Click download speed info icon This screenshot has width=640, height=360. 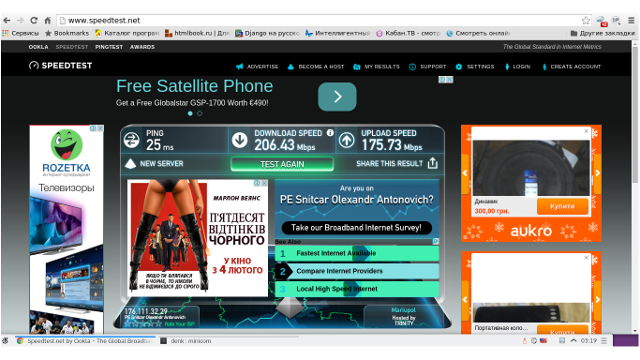click(330, 133)
